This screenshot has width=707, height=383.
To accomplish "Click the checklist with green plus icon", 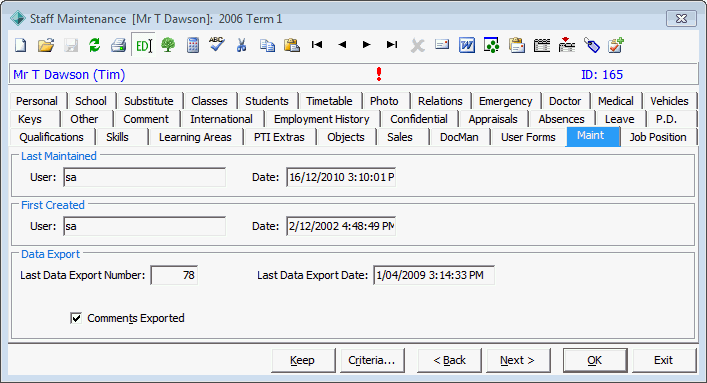I will coord(615,45).
